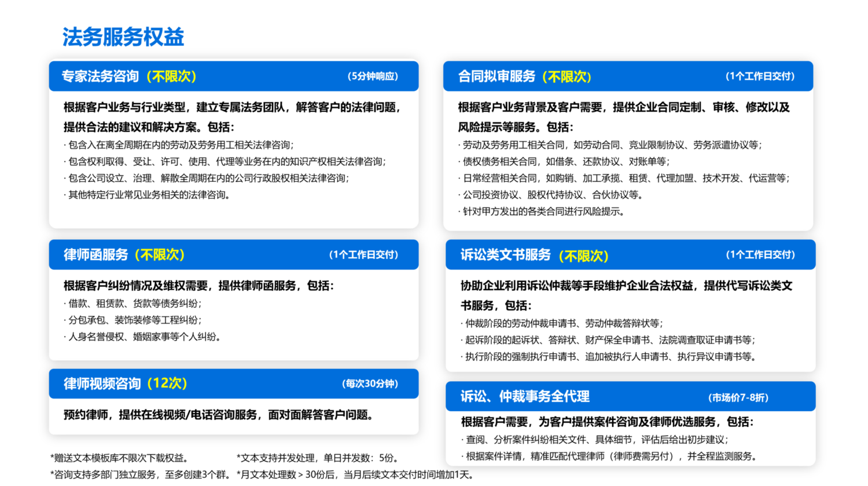
Task: Click bold text 根据客户需要，为客户提供案件咨询
Action: click(x=608, y=422)
